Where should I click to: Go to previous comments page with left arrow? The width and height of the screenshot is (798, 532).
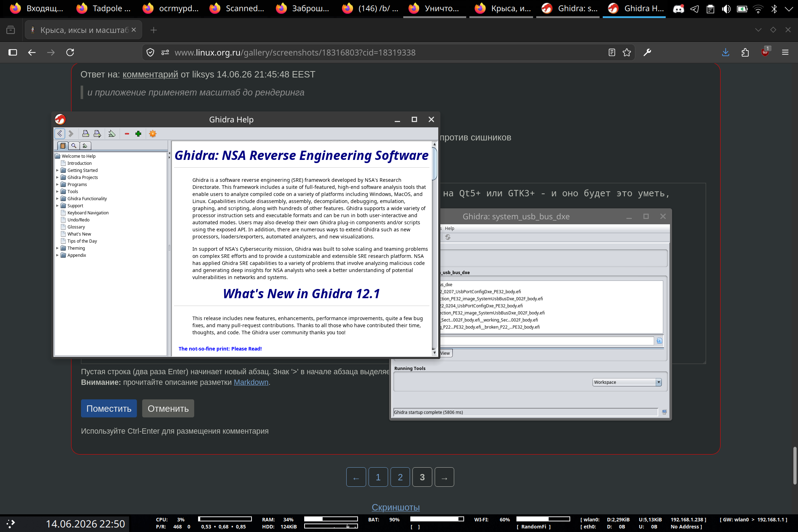[356, 477]
